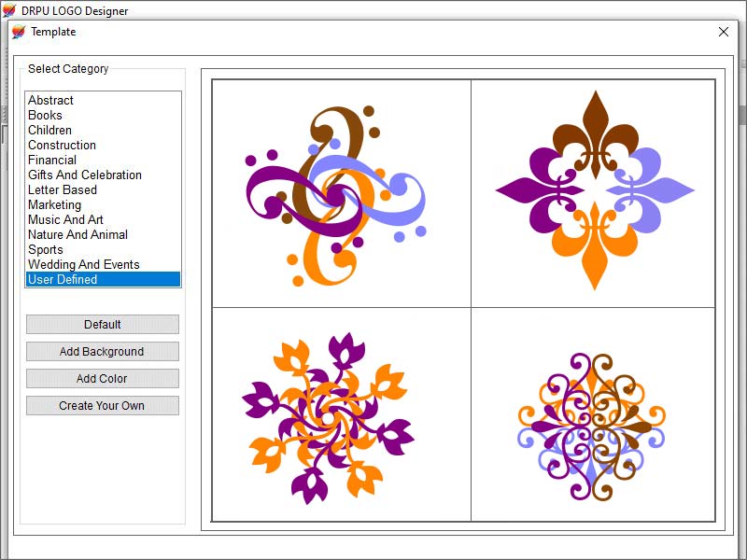Open the Add Color option
Image resolution: width=747 pixels, height=560 pixels.
pyautogui.click(x=103, y=379)
